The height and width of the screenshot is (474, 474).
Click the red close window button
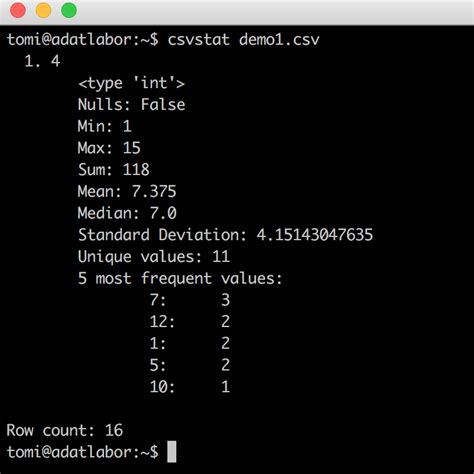(18, 10)
